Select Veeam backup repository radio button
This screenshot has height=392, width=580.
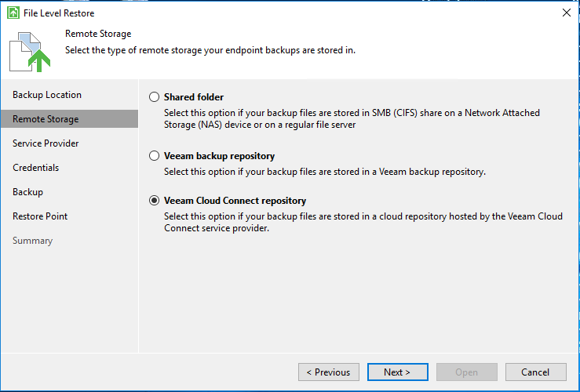click(x=155, y=156)
